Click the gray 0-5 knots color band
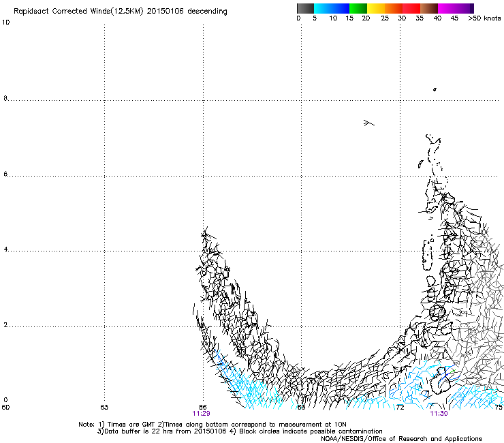Image resolution: width=504 pixels, height=443 pixels. (x=305, y=8)
